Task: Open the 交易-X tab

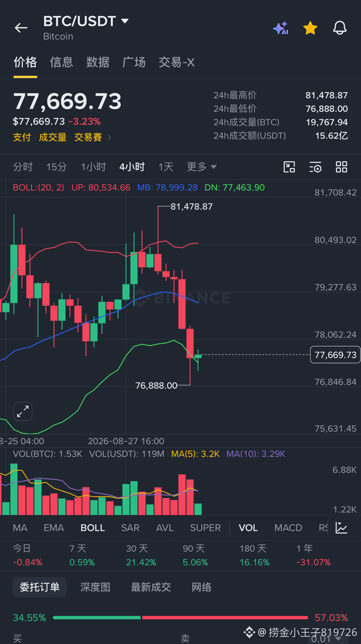Action: pyautogui.click(x=177, y=62)
